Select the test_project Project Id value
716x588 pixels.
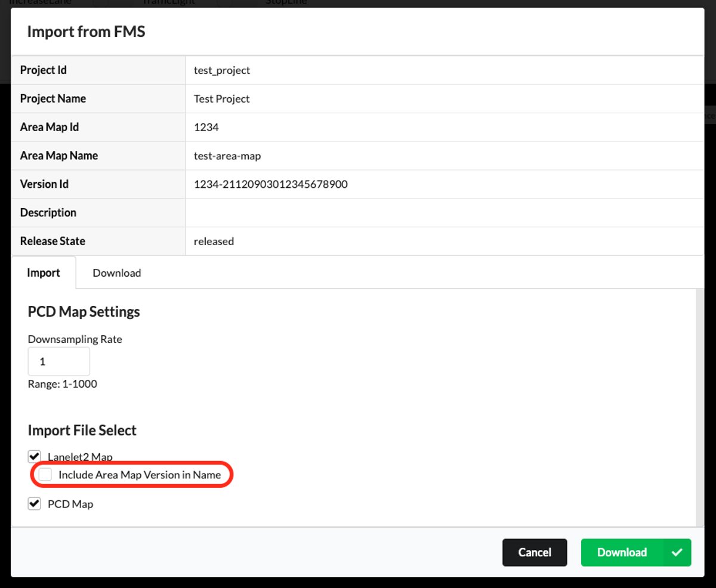(x=222, y=70)
